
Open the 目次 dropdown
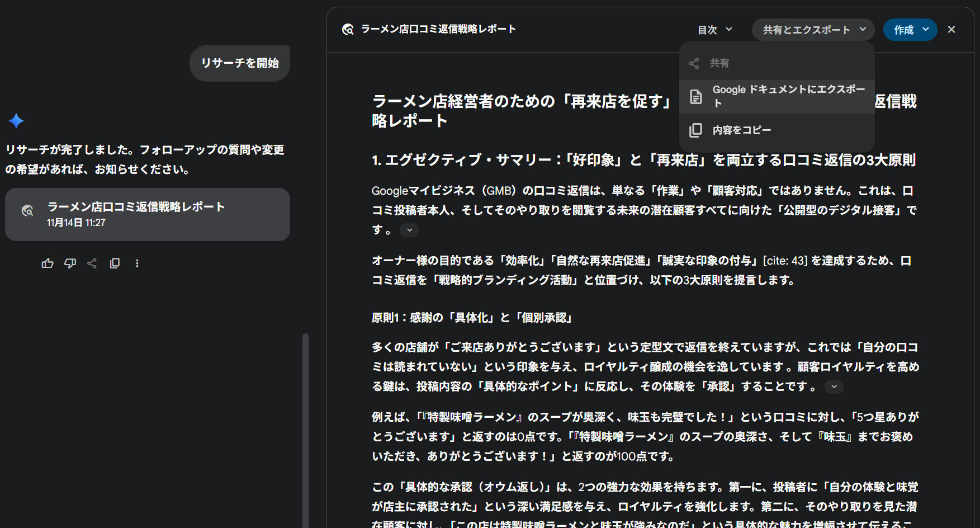click(714, 29)
